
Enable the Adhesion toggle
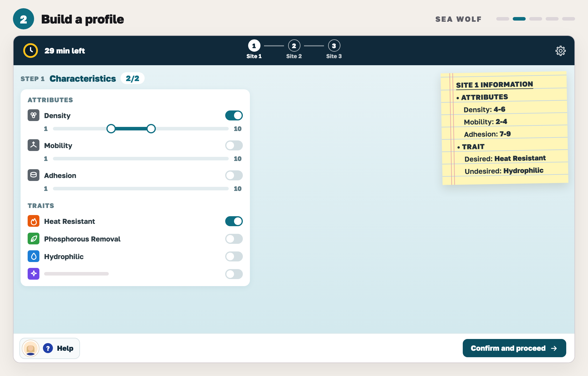pos(234,175)
